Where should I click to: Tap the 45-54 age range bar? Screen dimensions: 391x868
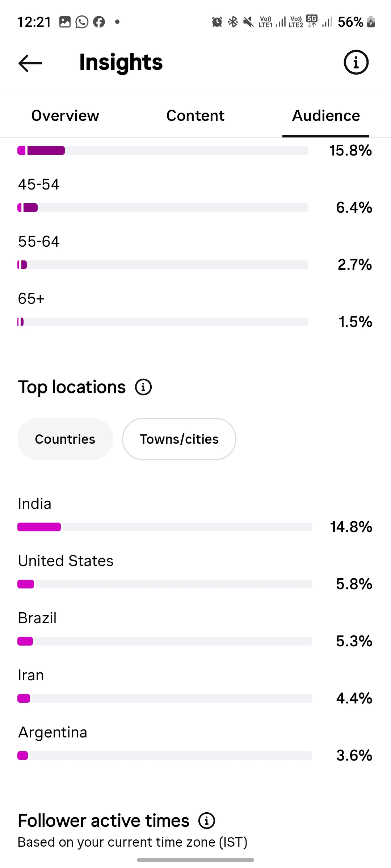[163, 208]
